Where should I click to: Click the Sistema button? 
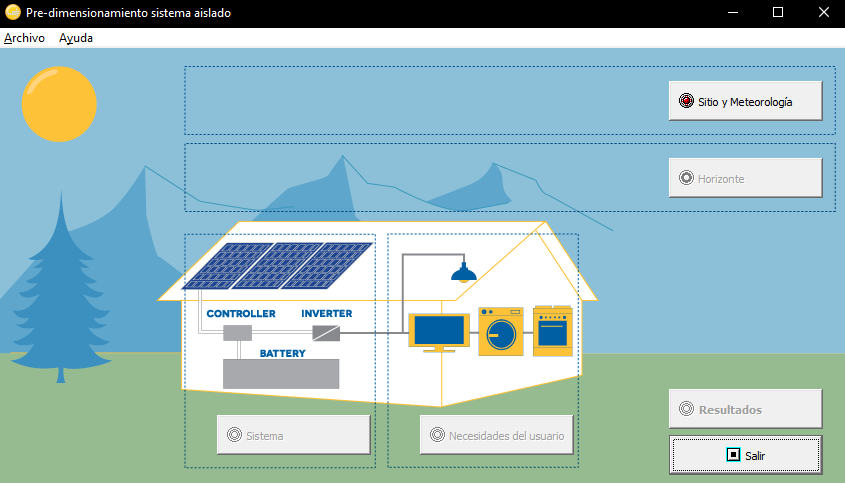click(x=293, y=435)
